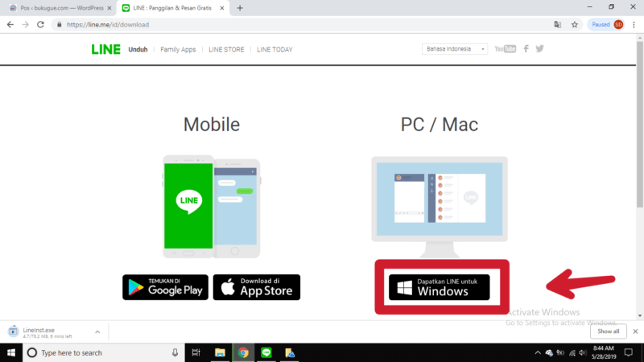Screen dimensions: 644x362
Task: Go forward in browser history
Action: pyautogui.click(x=26, y=25)
